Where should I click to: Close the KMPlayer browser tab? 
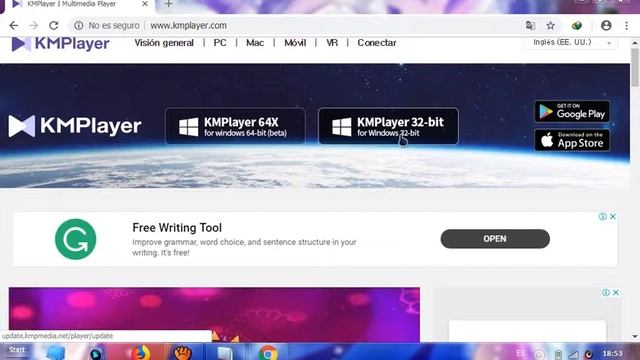click(x=145, y=4)
